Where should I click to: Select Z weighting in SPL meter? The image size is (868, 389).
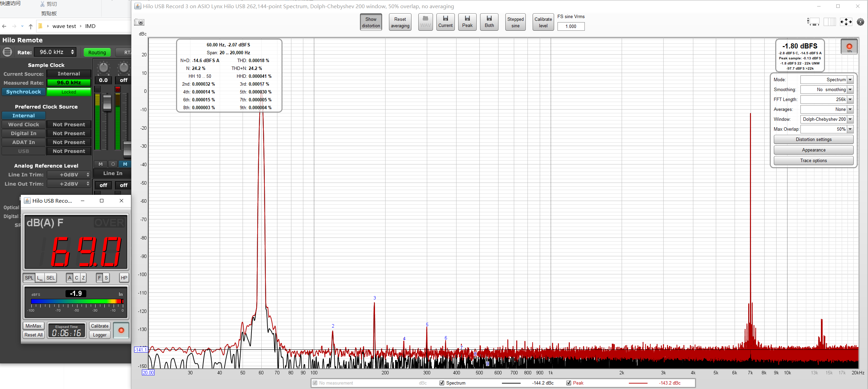(83, 278)
